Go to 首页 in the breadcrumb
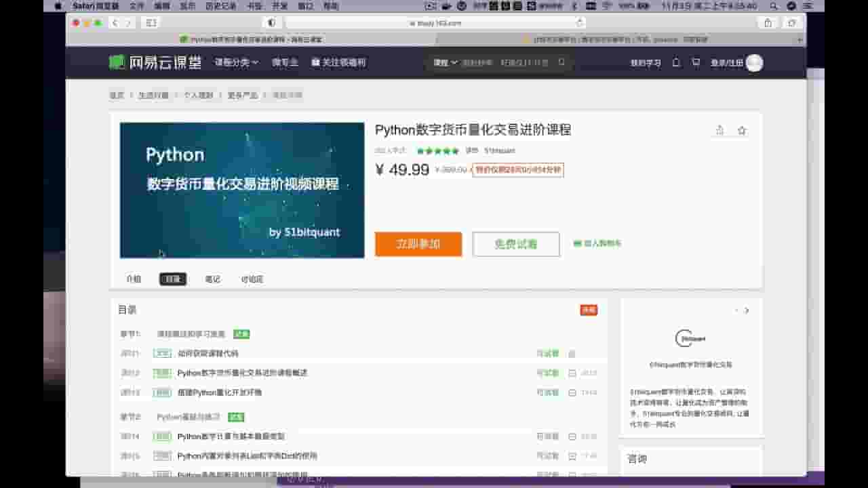This screenshot has width=868, height=488. (x=117, y=96)
